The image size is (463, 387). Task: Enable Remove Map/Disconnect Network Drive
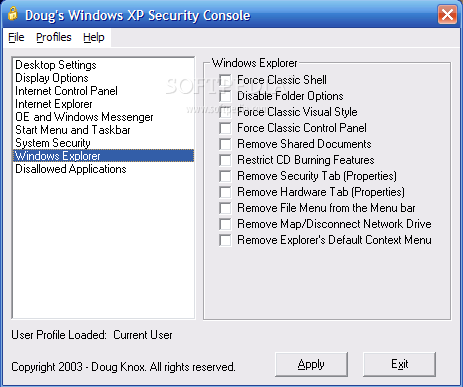click(x=225, y=224)
